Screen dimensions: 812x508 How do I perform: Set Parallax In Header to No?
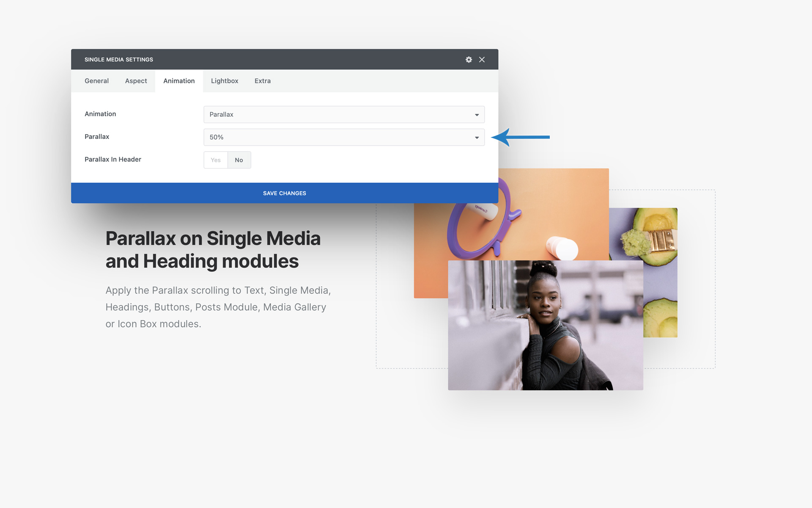click(239, 160)
